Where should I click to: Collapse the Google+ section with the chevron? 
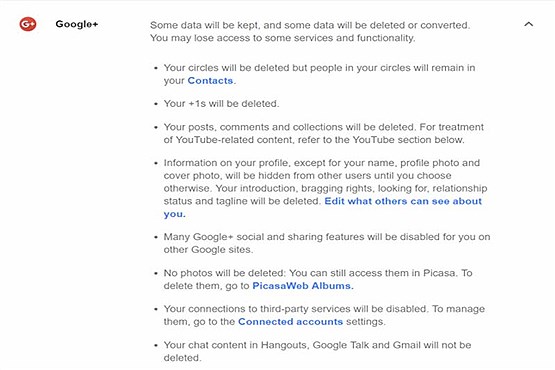coord(528,24)
